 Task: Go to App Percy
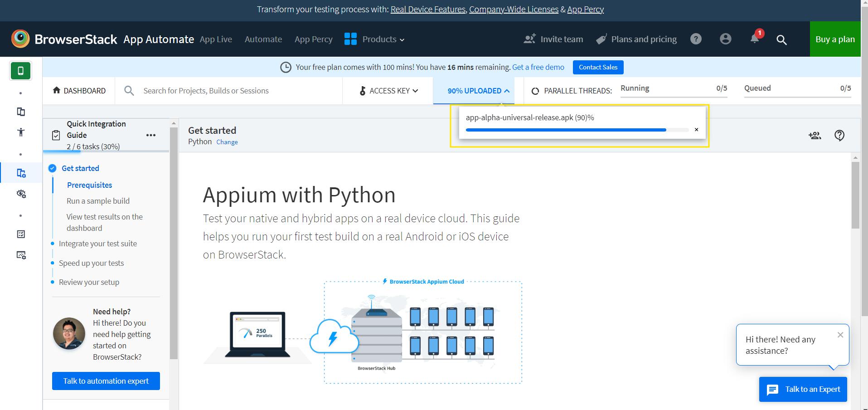[313, 39]
